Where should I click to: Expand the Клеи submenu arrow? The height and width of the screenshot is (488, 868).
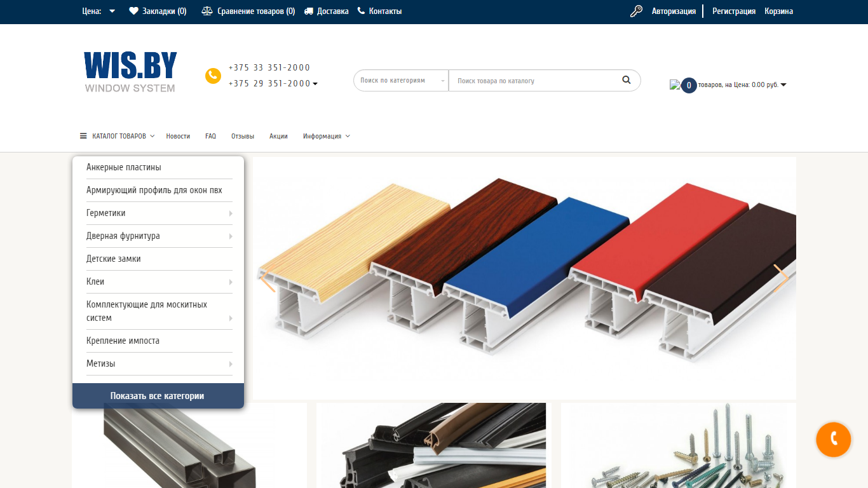[x=231, y=282]
